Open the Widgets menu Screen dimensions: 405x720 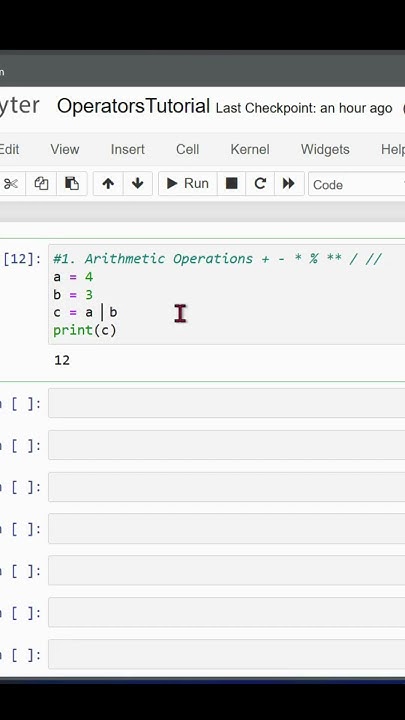pyautogui.click(x=325, y=149)
